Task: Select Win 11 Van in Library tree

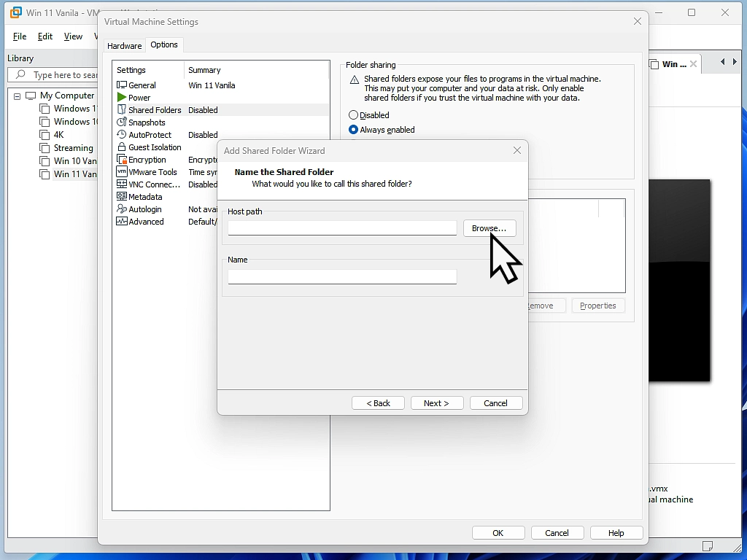Action: click(x=75, y=174)
